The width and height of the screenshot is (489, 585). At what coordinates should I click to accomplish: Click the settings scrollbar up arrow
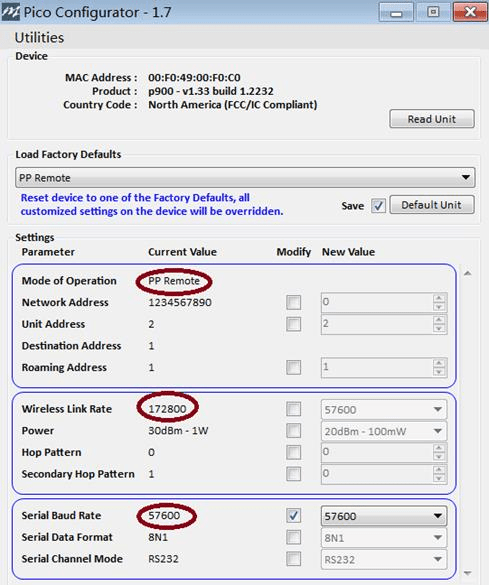click(467, 273)
